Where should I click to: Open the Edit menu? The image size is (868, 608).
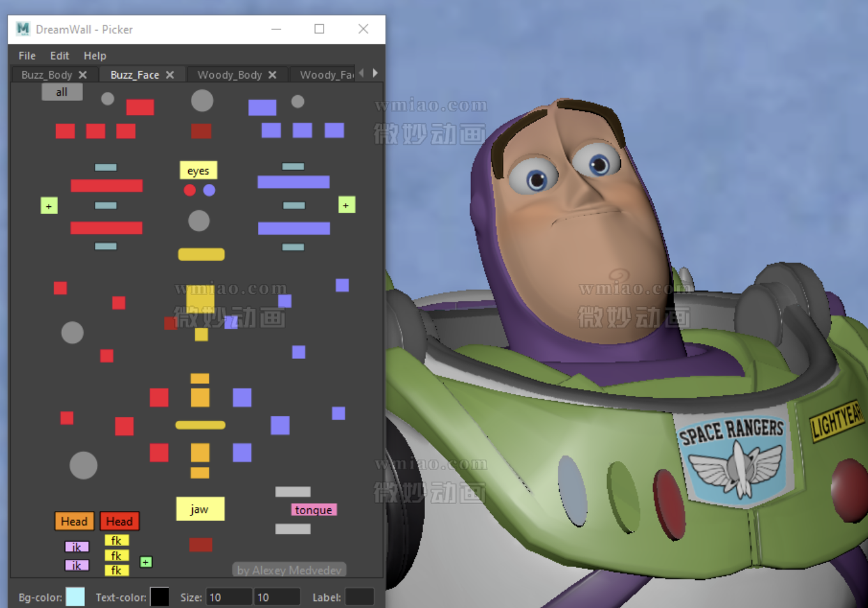coord(59,56)
